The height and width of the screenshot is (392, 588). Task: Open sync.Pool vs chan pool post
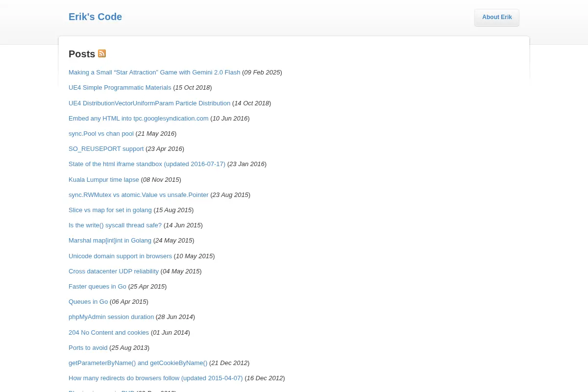pyautogui.click(x=101, y=133)
